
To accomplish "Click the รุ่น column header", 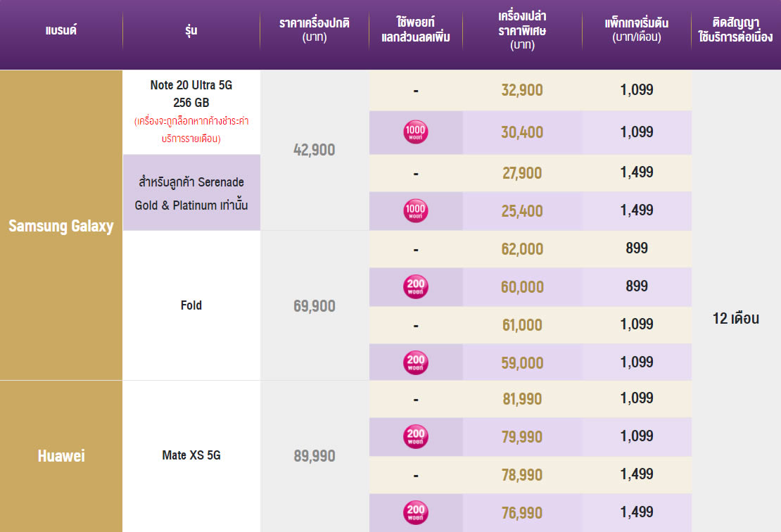I will 191,30.
